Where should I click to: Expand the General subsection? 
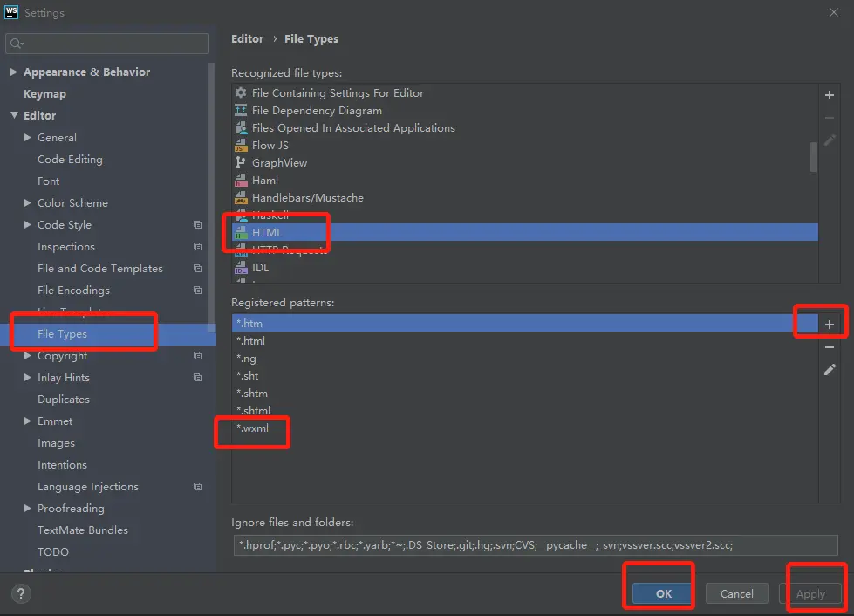click(27, 137)
